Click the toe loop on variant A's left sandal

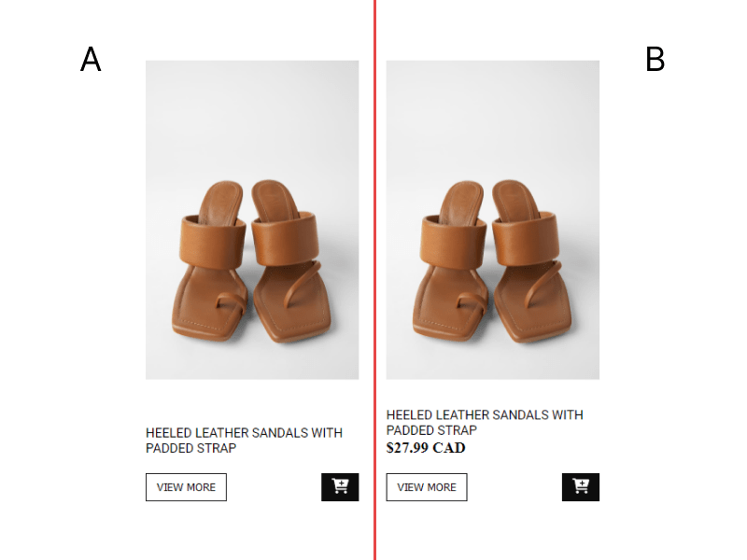232,302
